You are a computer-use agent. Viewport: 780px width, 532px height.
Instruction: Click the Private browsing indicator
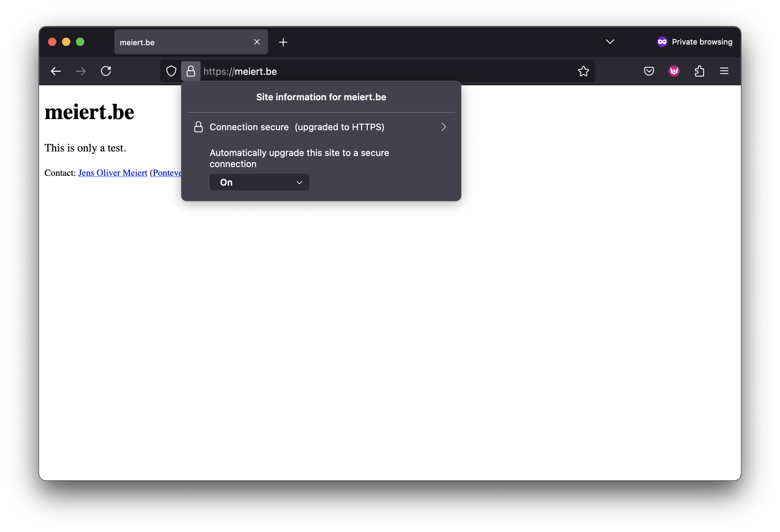(x=695, y=42)
